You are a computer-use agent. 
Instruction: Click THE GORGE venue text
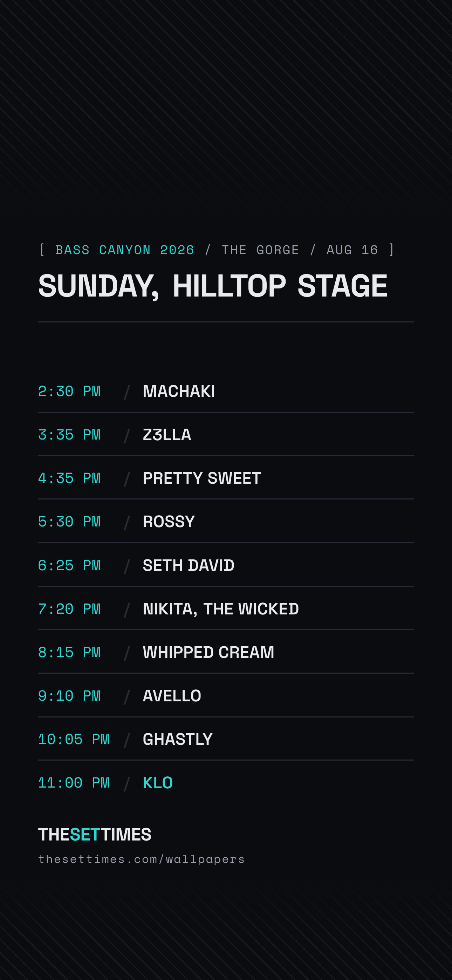pyautogui.click(x=260, y=250)
